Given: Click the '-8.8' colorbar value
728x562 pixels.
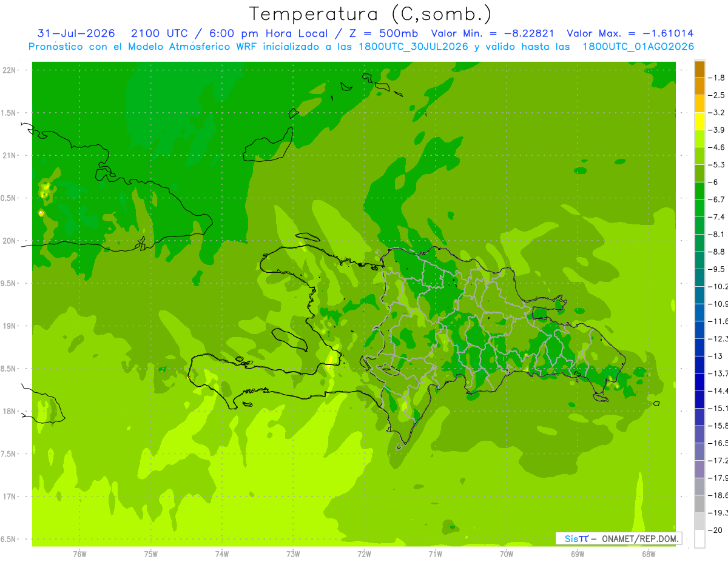Looking at the screenshot, I should [x=717, y=251].
